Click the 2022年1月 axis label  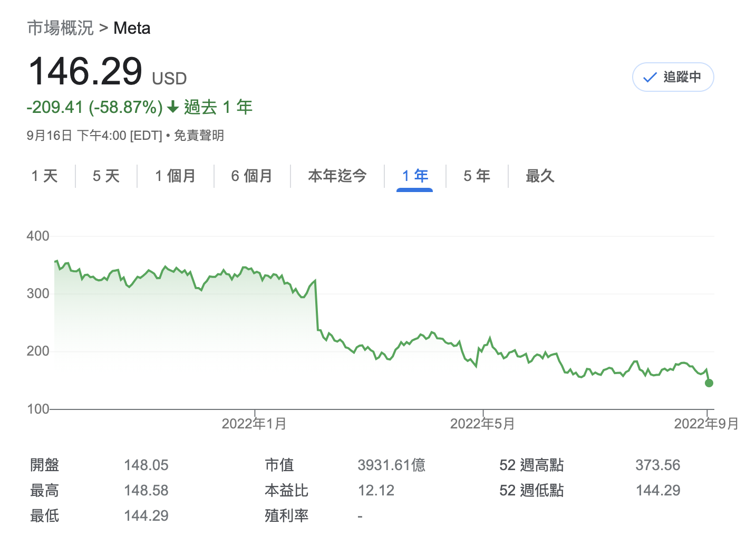[254, 424]
